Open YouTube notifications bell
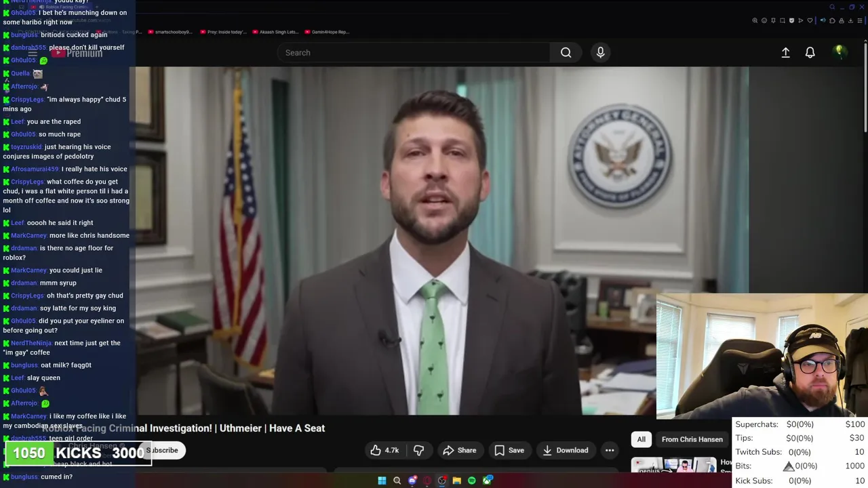This screenshot has height=488, width=868. pyautogui.click(x=810, y=52)
